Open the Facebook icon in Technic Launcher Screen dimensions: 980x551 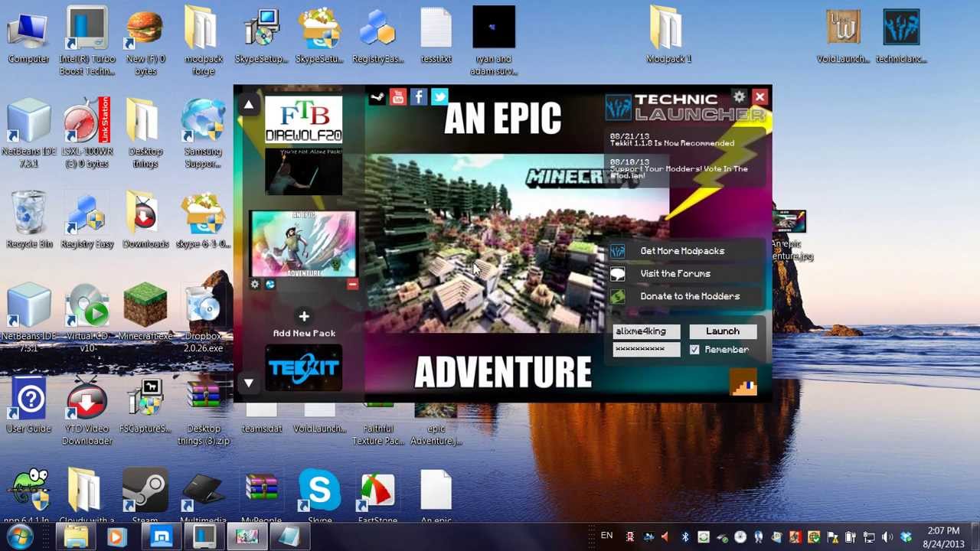click(419, 97)
